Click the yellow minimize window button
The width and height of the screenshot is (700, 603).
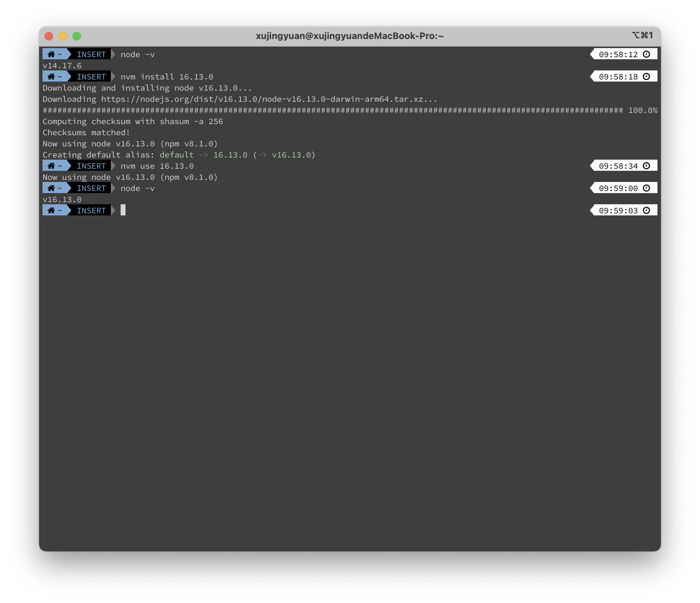[63, 36]
